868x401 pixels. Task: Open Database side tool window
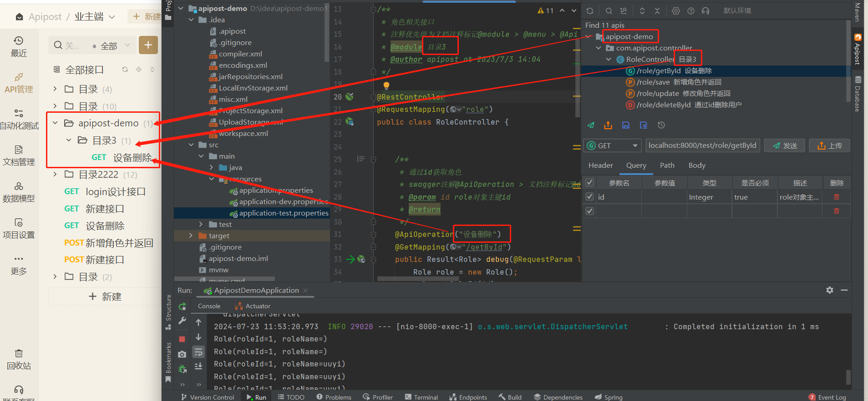pyautogui.click(x=857, y=94)
